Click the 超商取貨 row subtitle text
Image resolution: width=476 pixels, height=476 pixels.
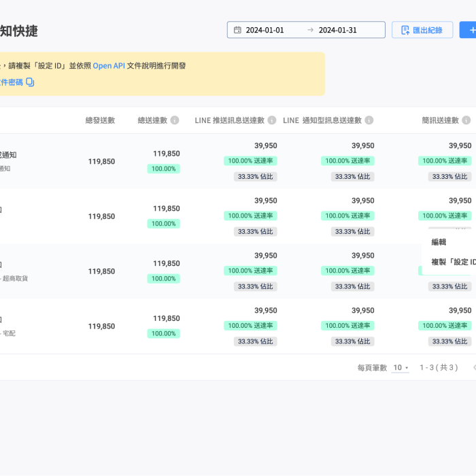click(15, 278)
